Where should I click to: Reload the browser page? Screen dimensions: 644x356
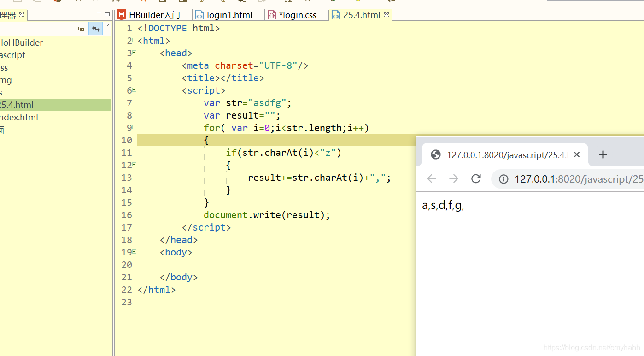[476, 178]
